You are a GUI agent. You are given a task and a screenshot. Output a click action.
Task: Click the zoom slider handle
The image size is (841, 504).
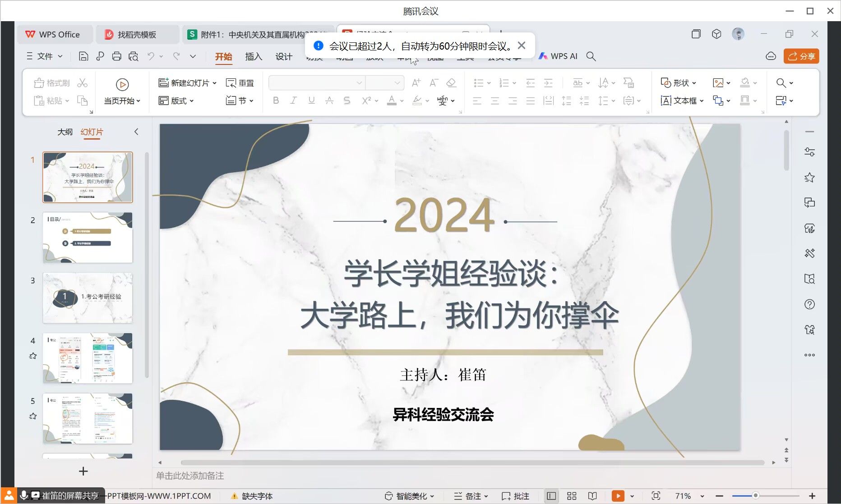pos(755,496)
